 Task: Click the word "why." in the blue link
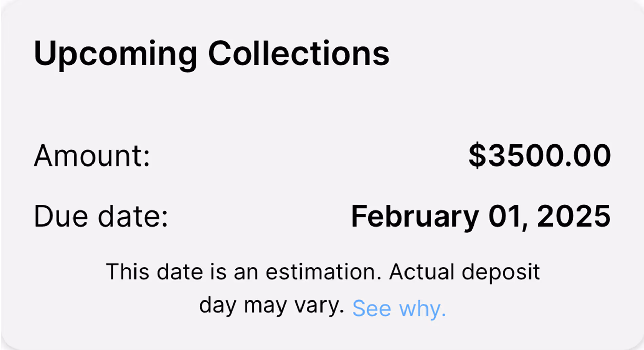tap(422, 309)
